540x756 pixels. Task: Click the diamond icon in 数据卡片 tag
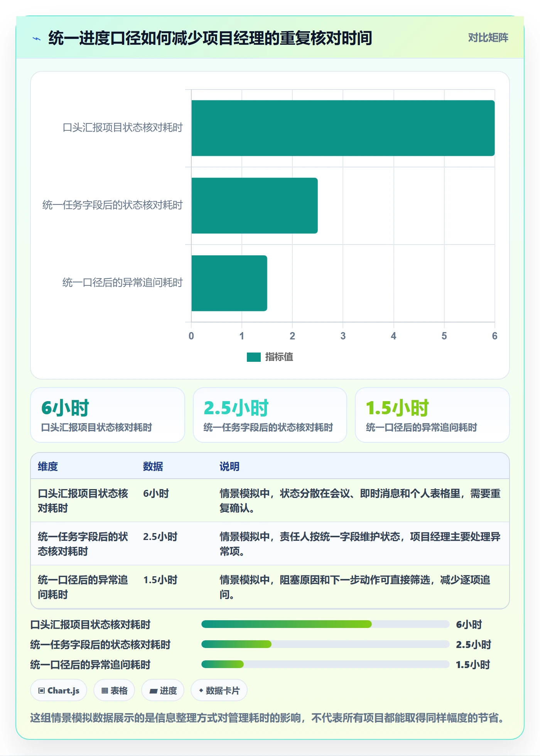tap(201, 690)
